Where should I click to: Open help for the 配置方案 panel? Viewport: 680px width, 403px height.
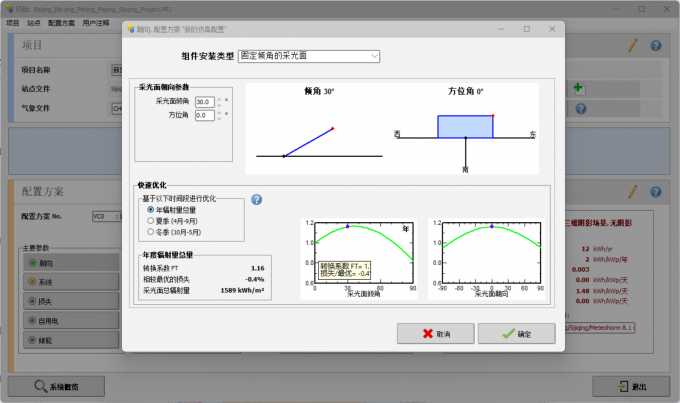pyautogui.click(x=656, y=190)
